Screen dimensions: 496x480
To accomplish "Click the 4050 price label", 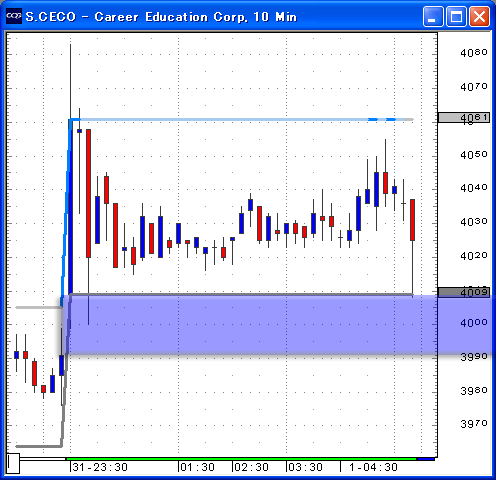I will [x=473, y=155].
